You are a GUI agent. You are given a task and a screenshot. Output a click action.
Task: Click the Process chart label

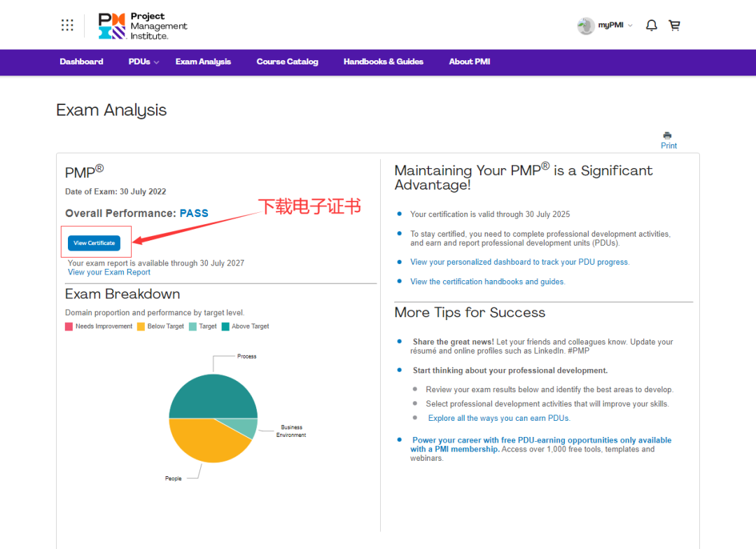(247, 356)
